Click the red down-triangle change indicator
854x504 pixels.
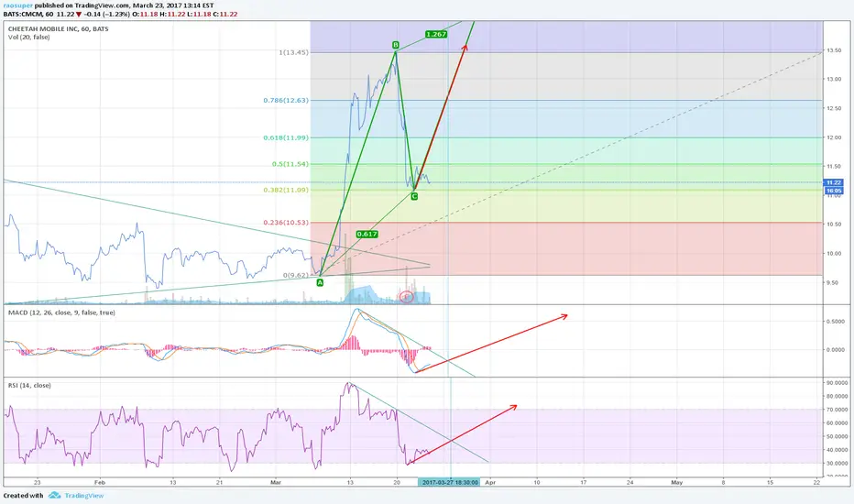79,14
